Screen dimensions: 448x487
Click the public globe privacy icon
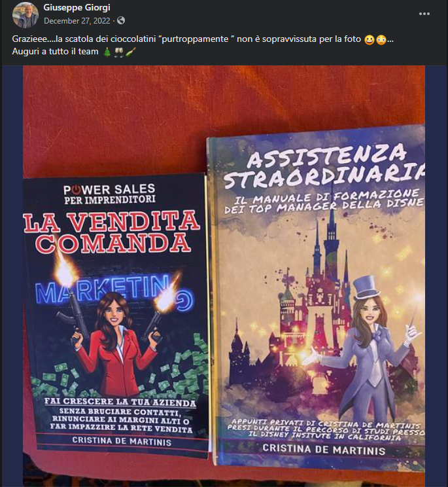[x=121, y=20]
